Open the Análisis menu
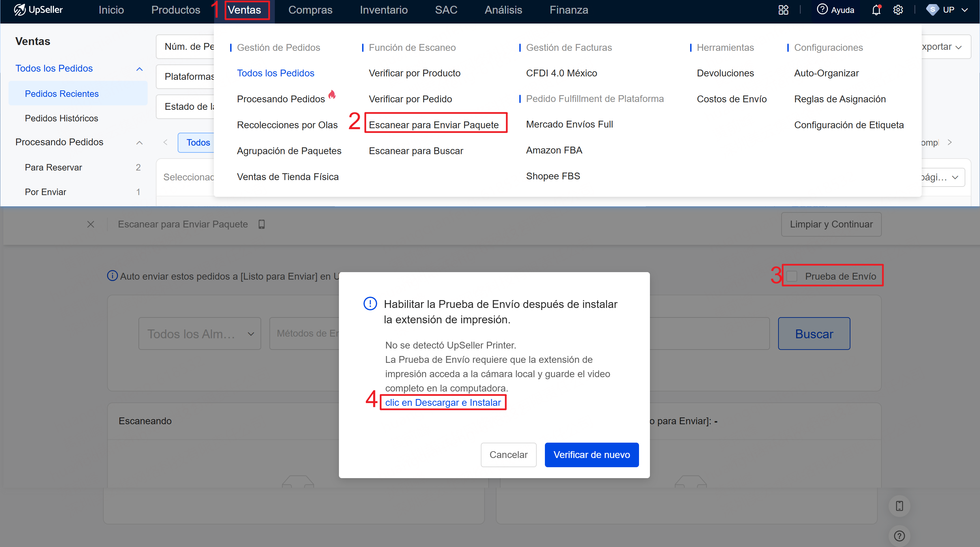This screenshot has height=547, width=980. pos(503,10)
